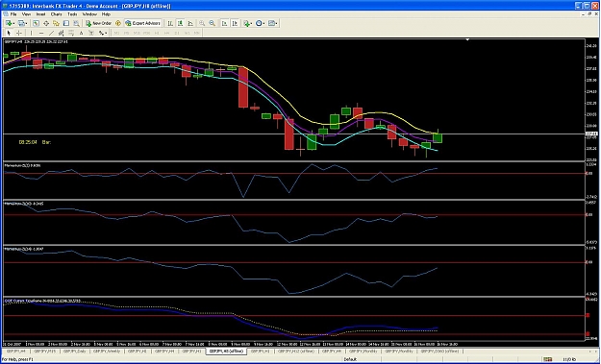Open the File menu

click(x=13, y=14)
